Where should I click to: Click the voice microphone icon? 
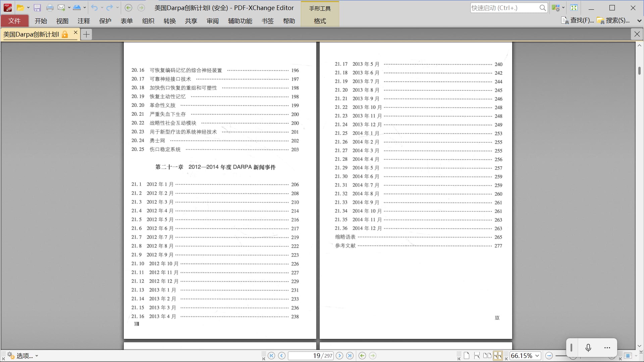(588, 348)
